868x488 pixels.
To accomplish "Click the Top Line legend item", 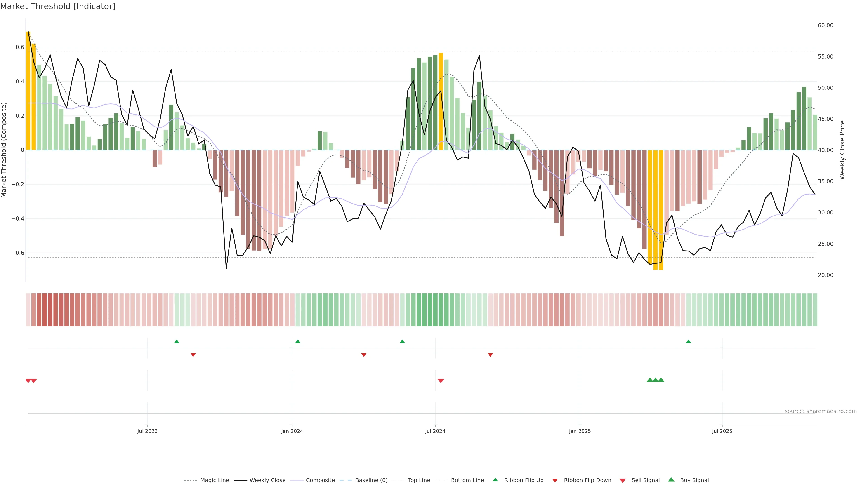I will pos(419,480).
